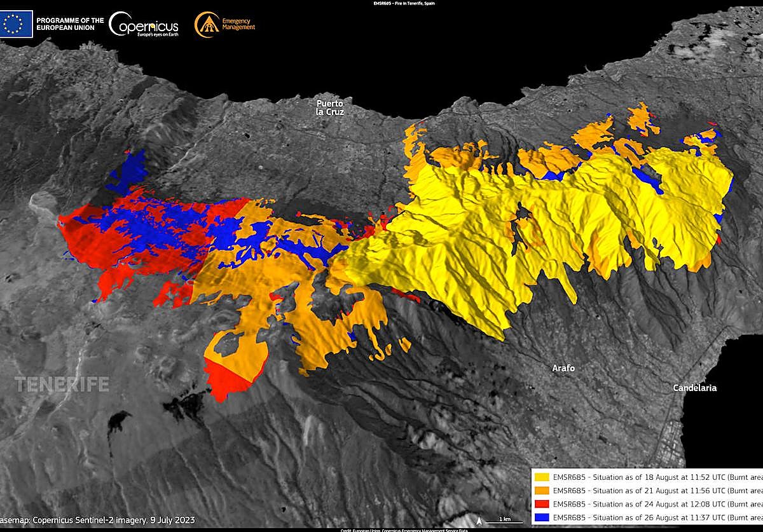This screenshot has height=532, width=763.
Task: Select the yellow 18 August legend swatch
Action: 542,477
